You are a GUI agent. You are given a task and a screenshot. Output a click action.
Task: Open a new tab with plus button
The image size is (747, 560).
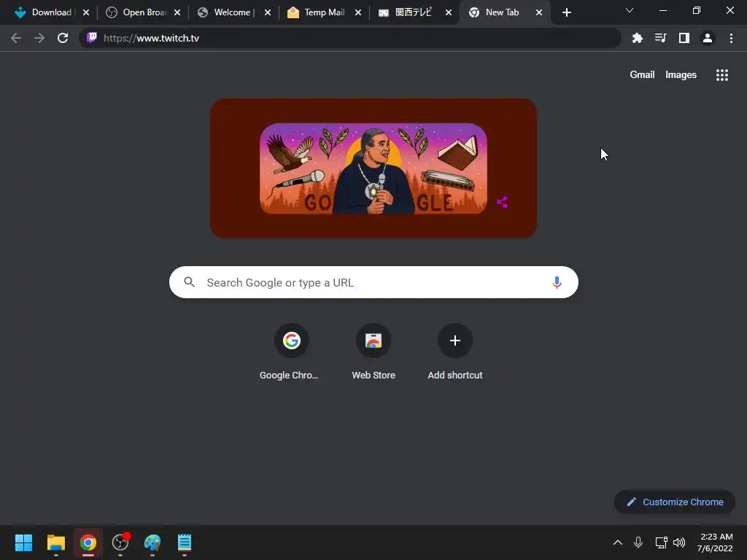(x=566, y=12)
